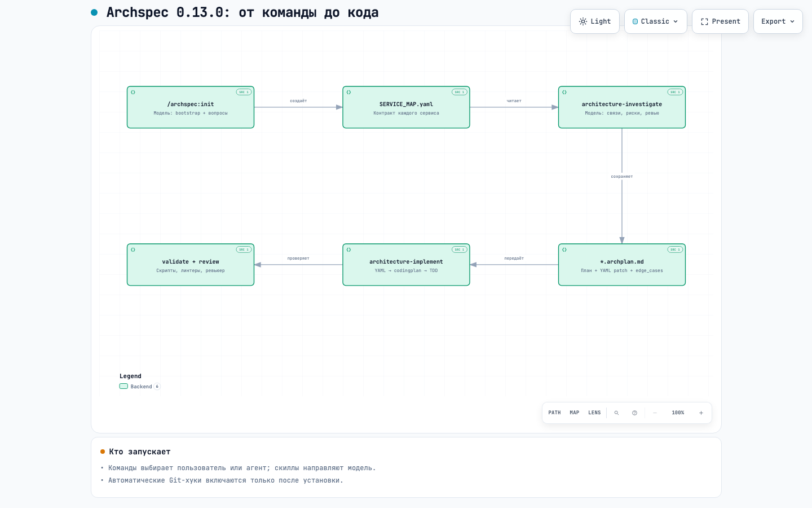Click the page title 'Archspec 0.13.0'

pyautogui.click(x=168, y=12)
